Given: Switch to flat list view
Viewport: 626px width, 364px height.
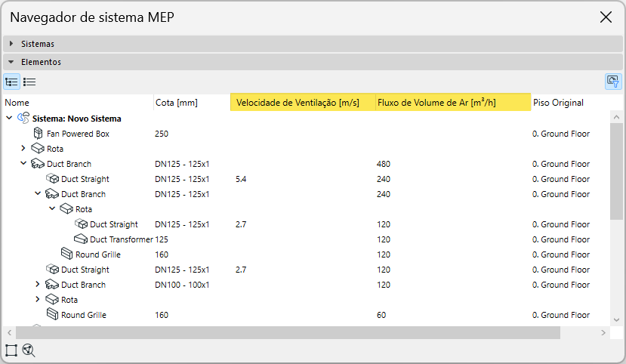Looking at the screenshot, I should coord(29,82).
